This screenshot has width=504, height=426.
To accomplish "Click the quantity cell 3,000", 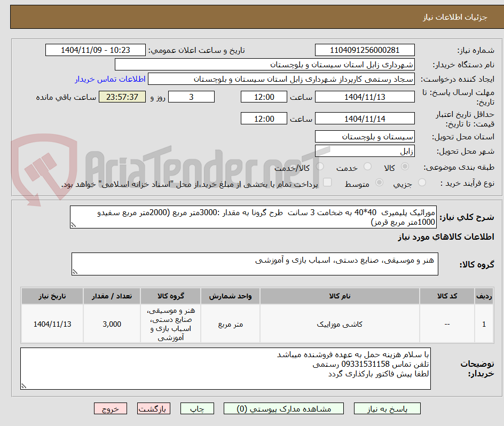I will click(112, 324).
